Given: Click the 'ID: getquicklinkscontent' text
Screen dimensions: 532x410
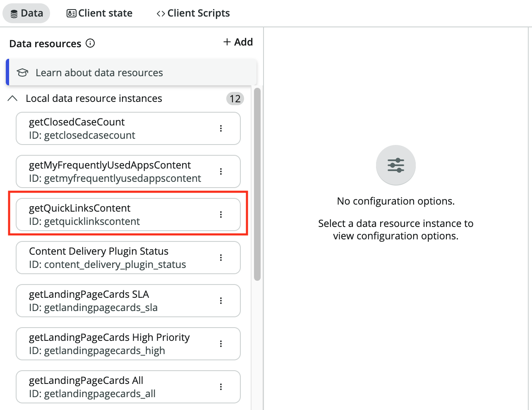Looking at the screenshot, I should click(84, 222).
